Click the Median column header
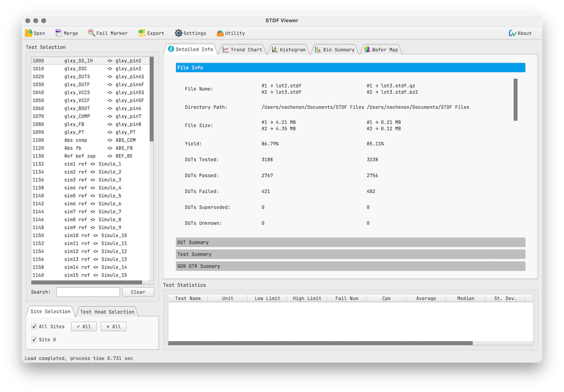 (x=465, y=298)
